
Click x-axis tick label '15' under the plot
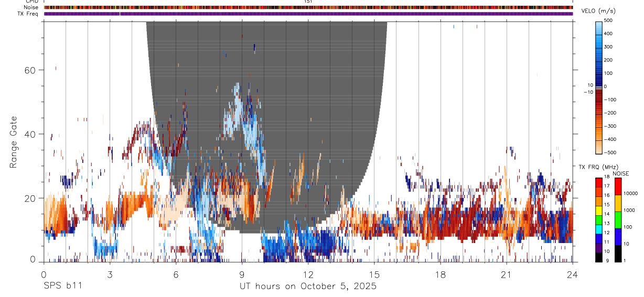point(374,274)
